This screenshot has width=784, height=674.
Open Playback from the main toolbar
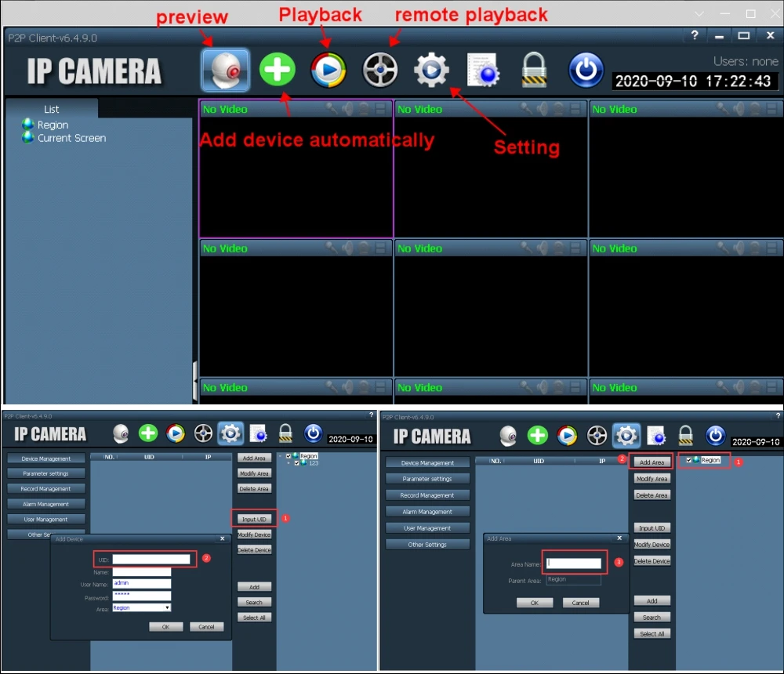tap(328, 71)
